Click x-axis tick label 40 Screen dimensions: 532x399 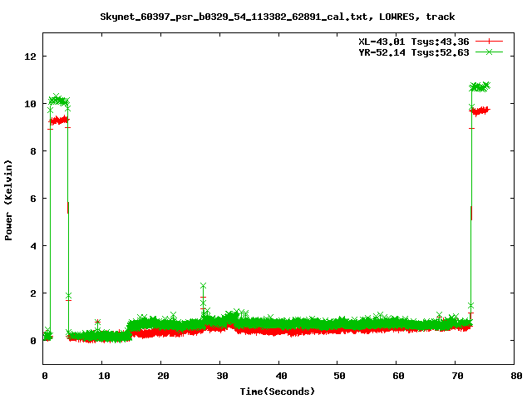[x=281, y=376]
